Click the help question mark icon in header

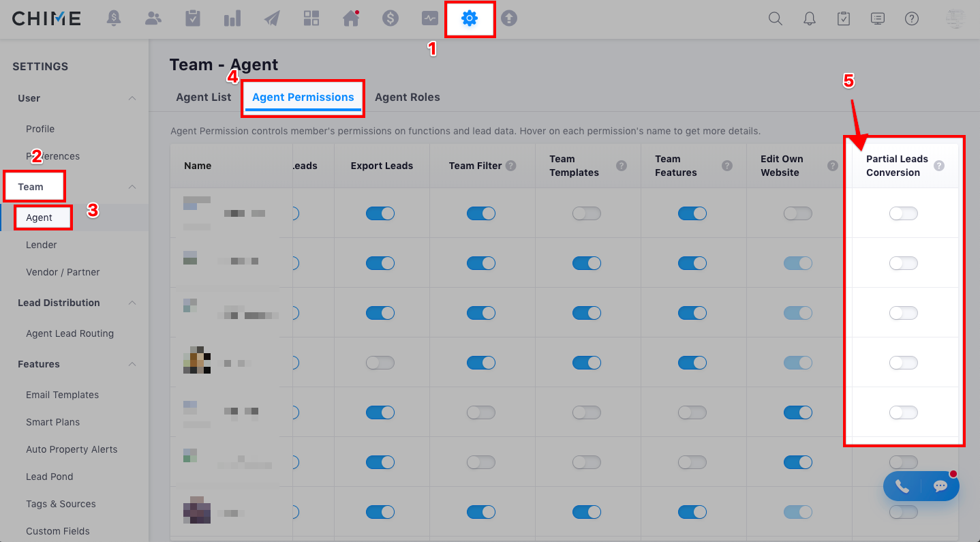912,18
